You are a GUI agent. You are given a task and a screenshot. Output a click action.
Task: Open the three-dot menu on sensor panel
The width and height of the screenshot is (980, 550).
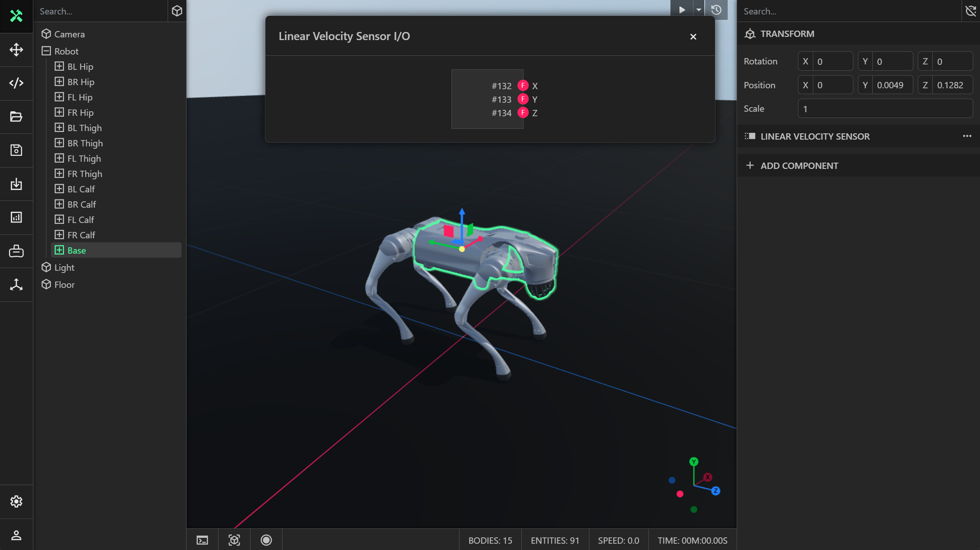pyautogui.click(x=967, y=136)
